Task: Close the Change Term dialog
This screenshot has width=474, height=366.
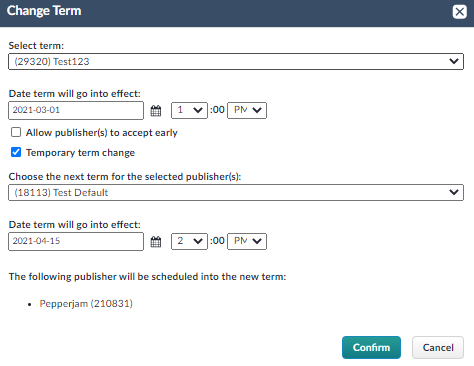Action: pos(459,12)
